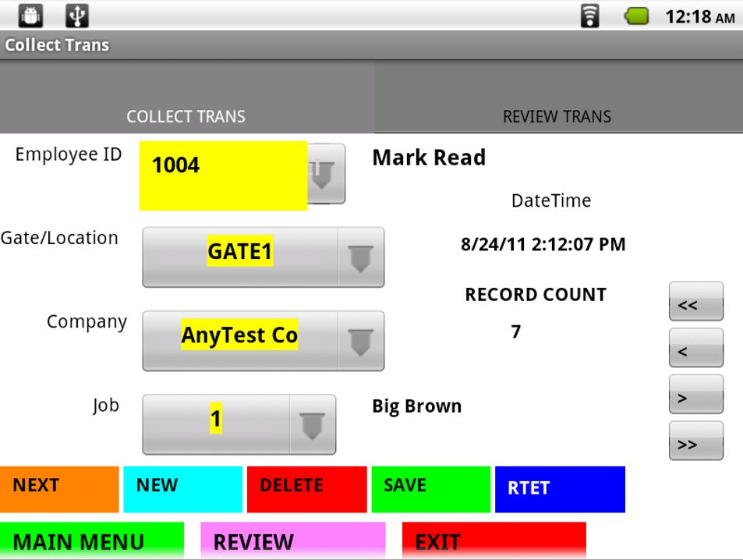Viewport: 743px width, 560px height.
Task: Expand the Job number dropdown
Action: tap(313, 424)
